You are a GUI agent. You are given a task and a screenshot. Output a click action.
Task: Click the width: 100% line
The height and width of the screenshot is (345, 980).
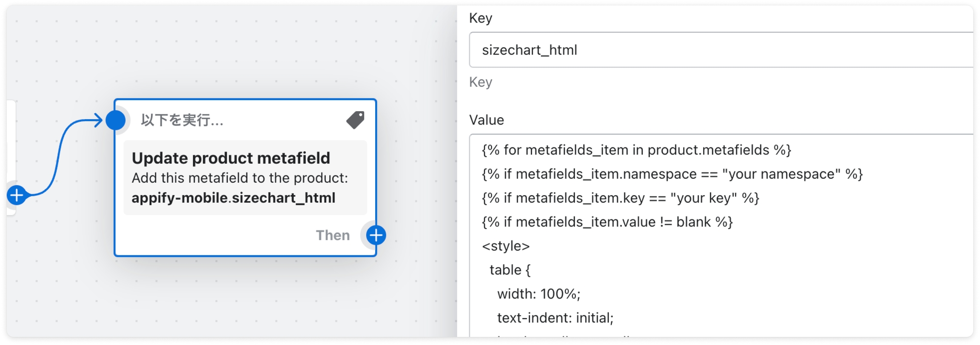[538, 294]
